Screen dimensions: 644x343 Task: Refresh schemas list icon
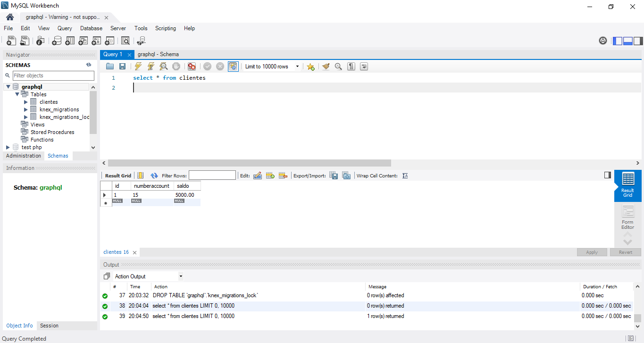tap(88, 65)
